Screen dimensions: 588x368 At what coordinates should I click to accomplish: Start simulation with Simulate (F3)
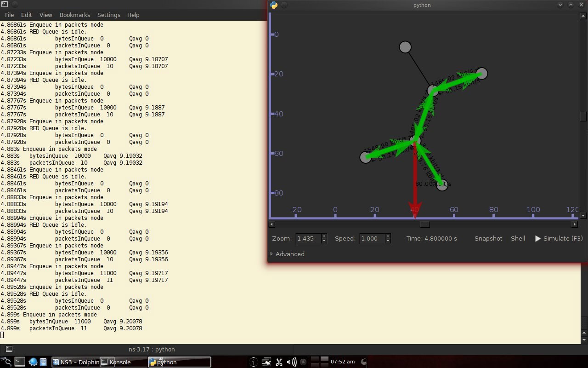point(559,238)
